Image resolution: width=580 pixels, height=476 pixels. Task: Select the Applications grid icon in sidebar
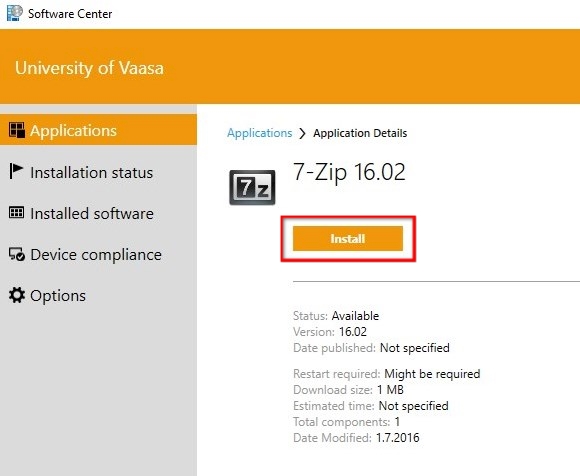click(x=17, y=130)
